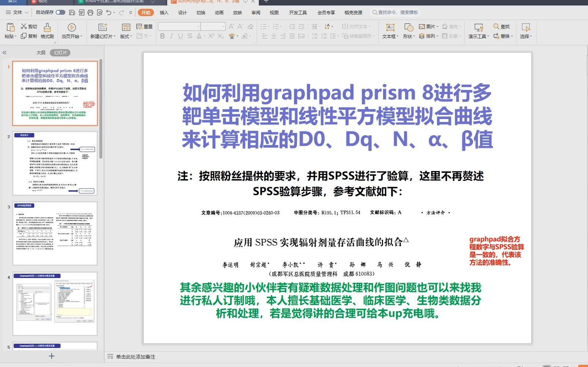Viewport: 588px width, 367px height.
Task: Toggle Strikethrough formatting
Action: tap(190, 36)
